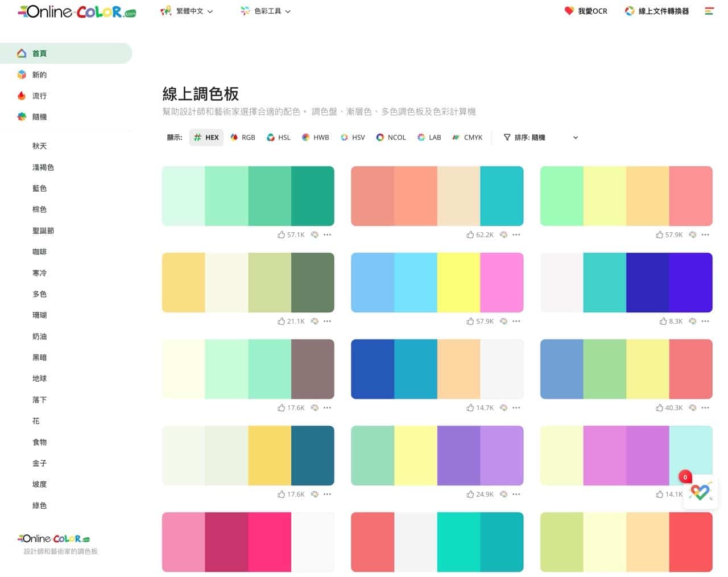728x577 pixels.
Task: Pick the dark teal-green swatch in first palette
Action: pyautogui.click(x=312, y=196)
